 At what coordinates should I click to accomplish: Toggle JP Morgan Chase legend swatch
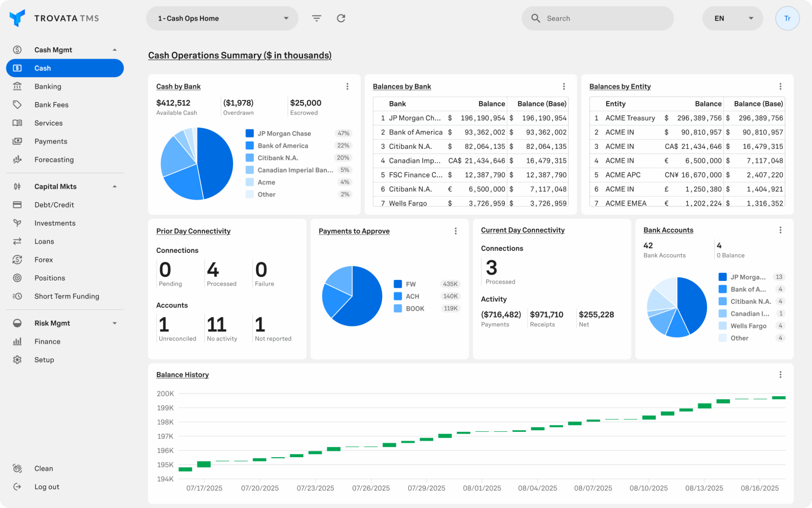(249, 133)
